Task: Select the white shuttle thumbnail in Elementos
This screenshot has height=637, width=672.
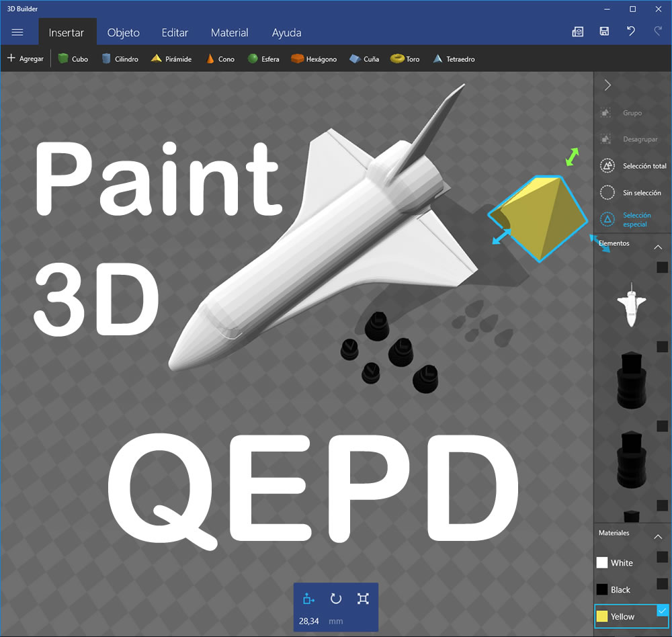Action: point(631,305)
